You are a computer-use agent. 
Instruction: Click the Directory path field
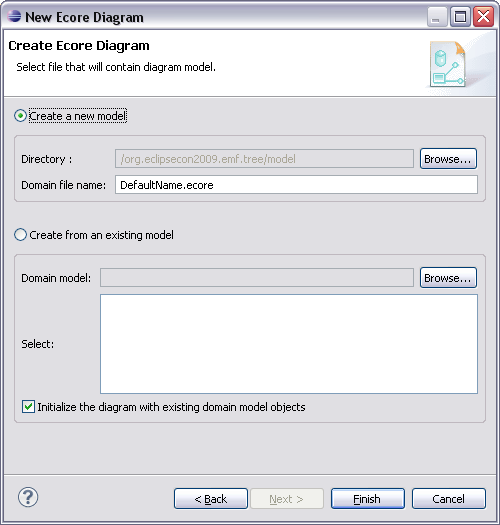(264, 159)
